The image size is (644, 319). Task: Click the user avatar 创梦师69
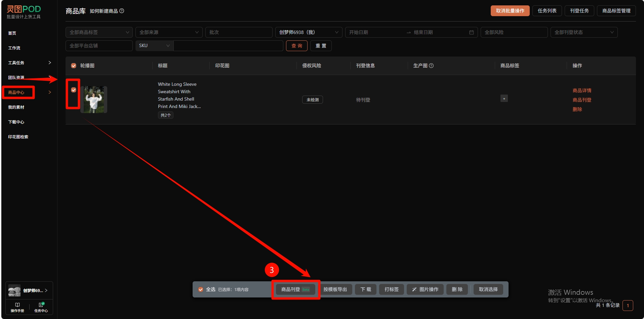tap(14, 290)
